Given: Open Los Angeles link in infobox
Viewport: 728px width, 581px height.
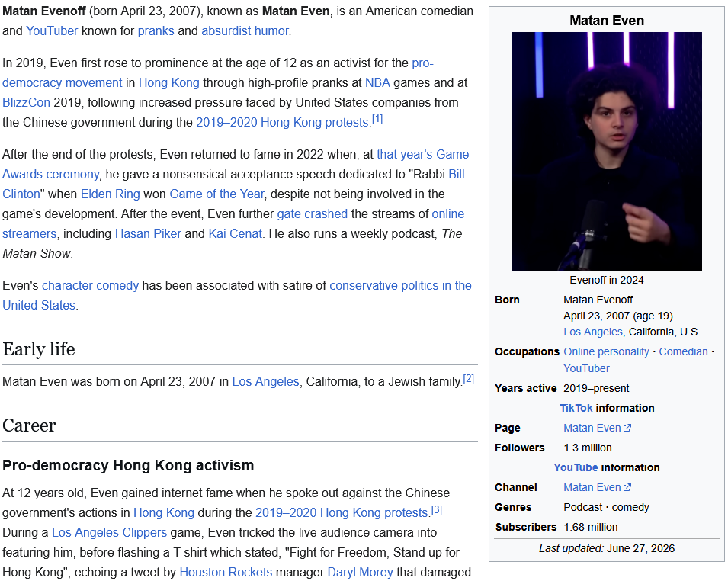Looking at the screenshot, I should [593, 332].
